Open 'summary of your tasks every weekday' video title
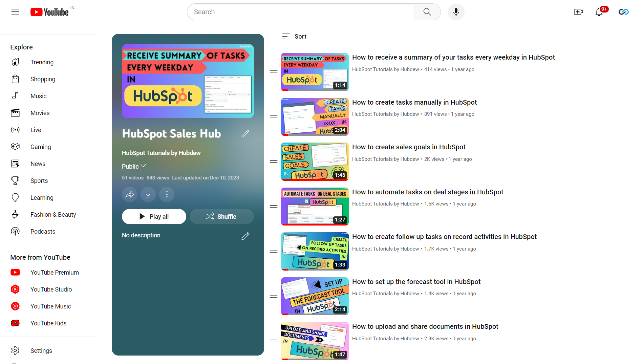The width and height of the screenshot is (642, 364). (453, 57)
